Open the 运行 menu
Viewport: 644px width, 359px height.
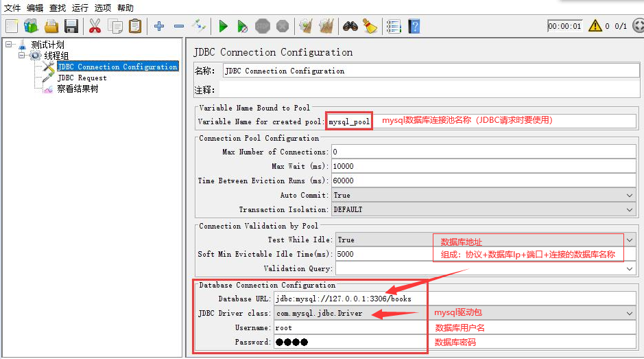click(80, 8)
